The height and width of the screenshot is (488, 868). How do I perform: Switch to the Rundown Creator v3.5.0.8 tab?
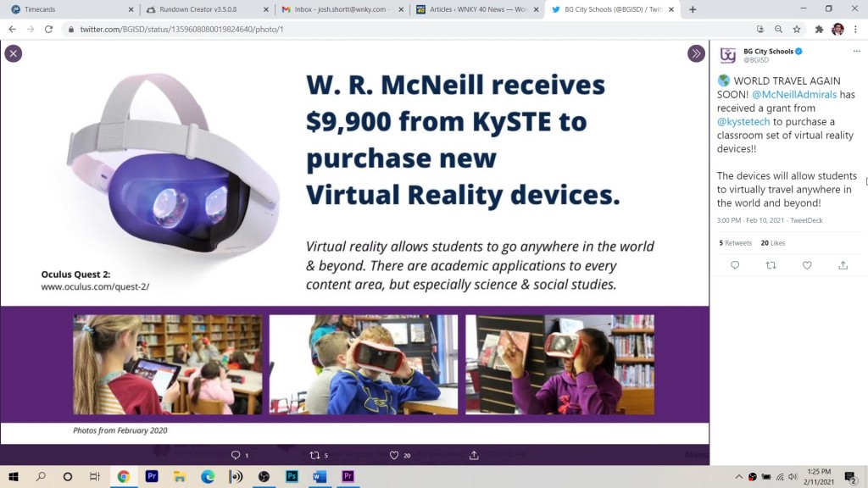pyautogui.click(x=206, y=9)
